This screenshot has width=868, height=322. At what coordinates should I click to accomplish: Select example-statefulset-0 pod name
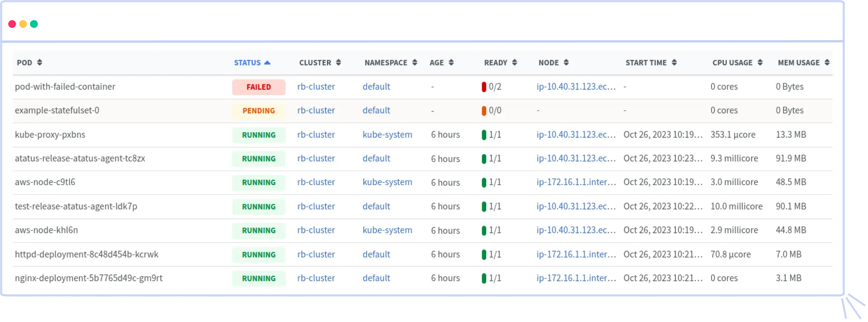pos(57,110)
